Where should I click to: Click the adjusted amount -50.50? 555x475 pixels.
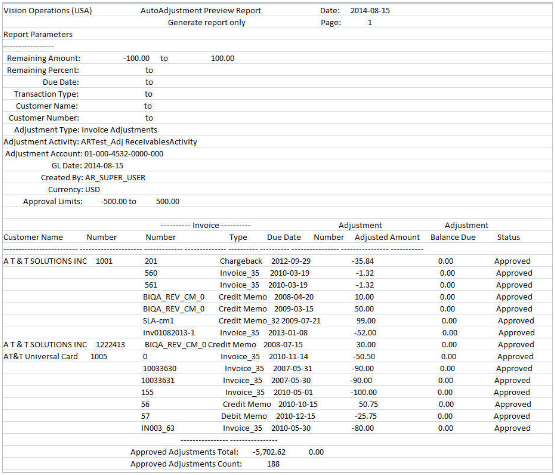point(364,357)
